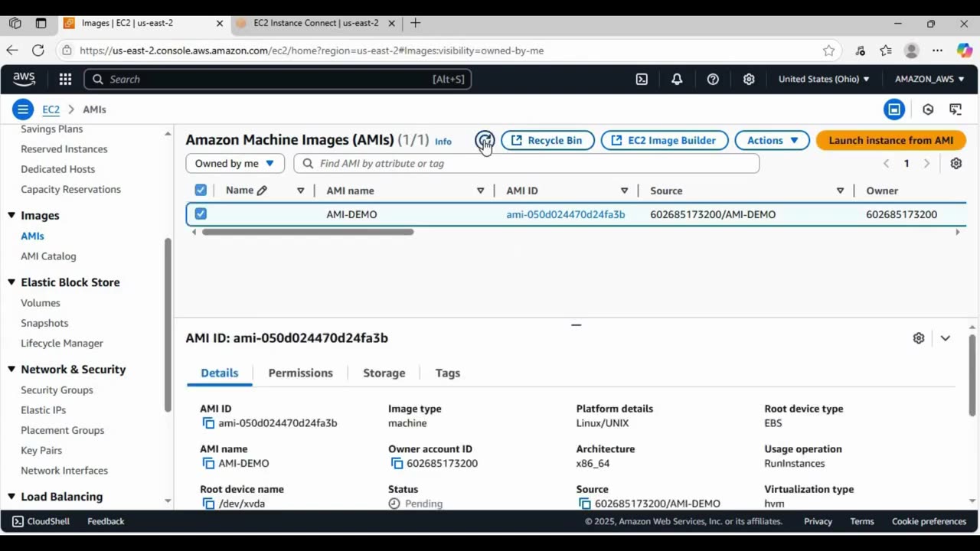Copy the AMI ID value in details
This screenshot has width=980, height=551.
[x=208, y=422]
